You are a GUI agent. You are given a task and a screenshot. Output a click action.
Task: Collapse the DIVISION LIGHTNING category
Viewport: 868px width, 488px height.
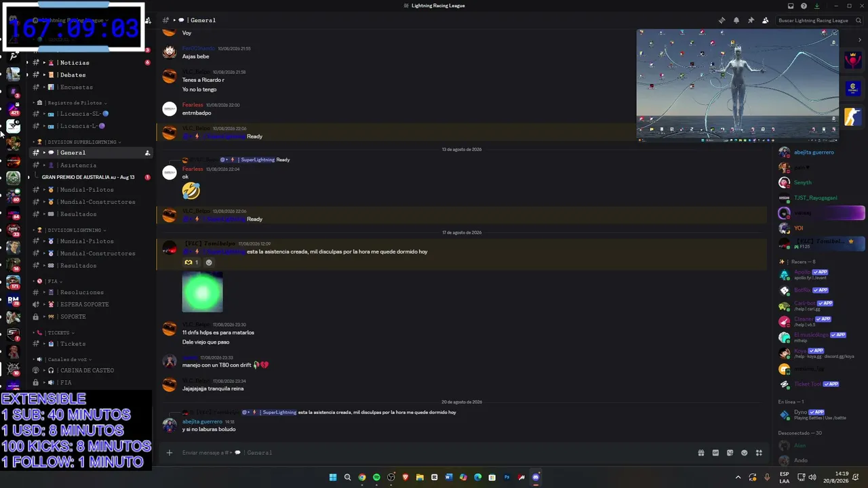(x=71, y=230)
